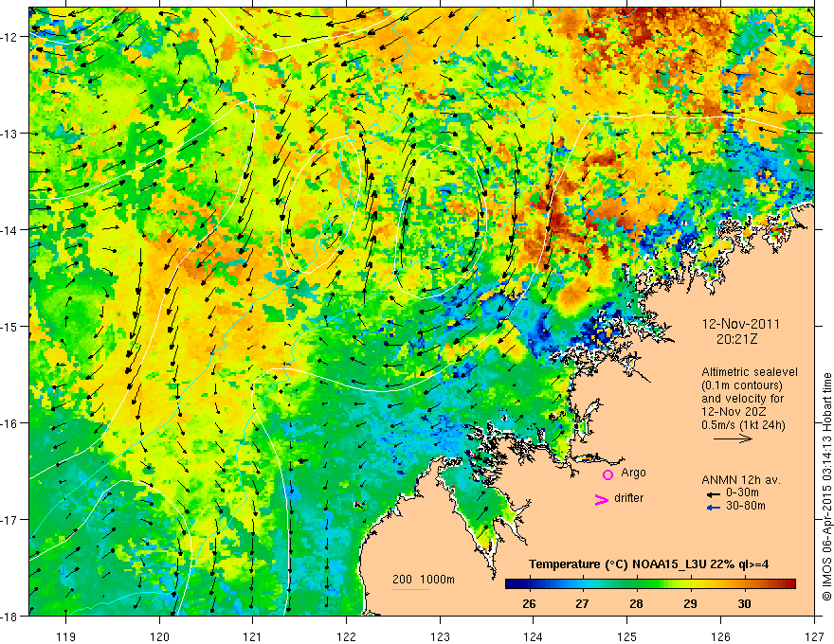Click the colorbar tick label 30
834x644 pixels.
744,604
